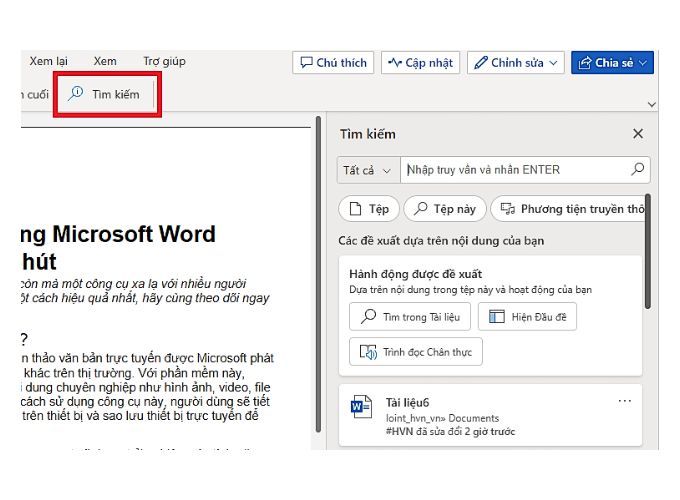
Task: Click the 'Hành động được đề xuất' title
Action: pyautogui.click(x=415, y=274)
